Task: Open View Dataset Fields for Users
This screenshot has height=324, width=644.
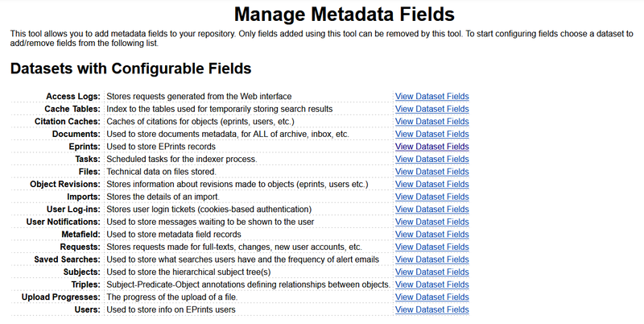Action: click(x=431, y=309)
